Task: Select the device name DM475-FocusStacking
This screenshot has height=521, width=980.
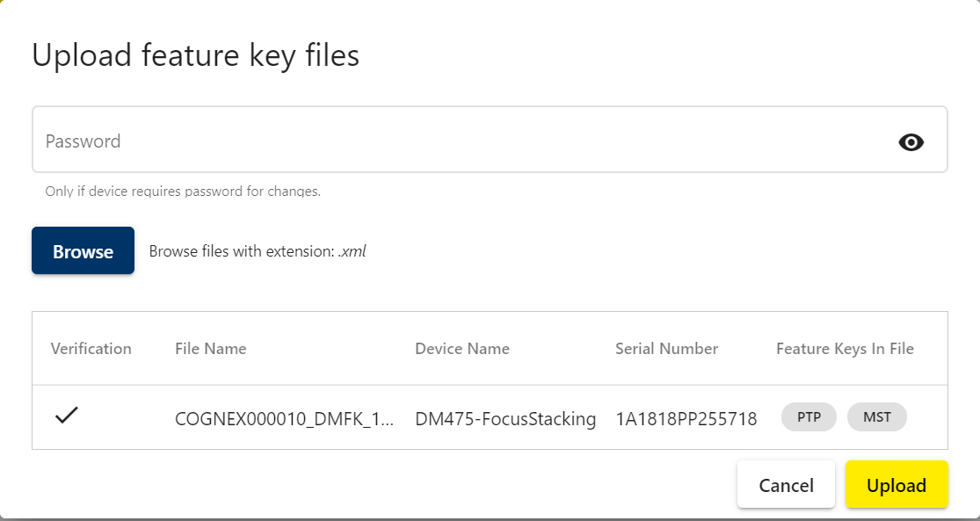Action: click(x=505, y=419)
